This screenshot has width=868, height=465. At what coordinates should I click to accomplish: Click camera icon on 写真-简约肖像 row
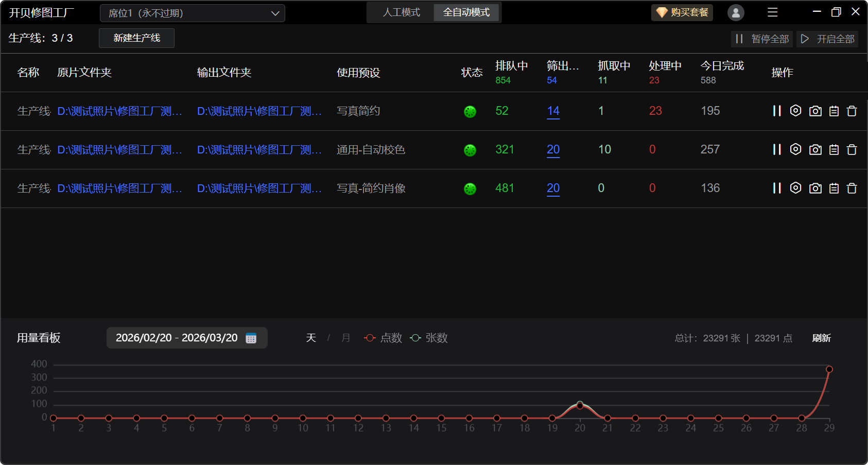click(x=815, y=188)
